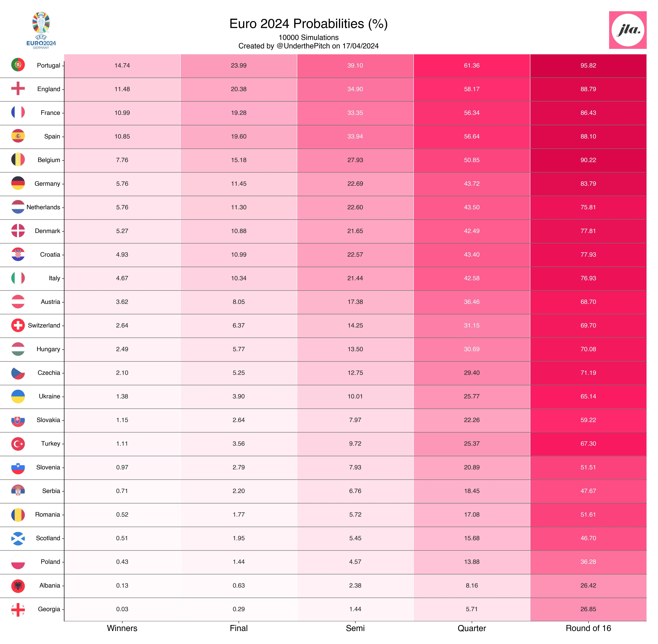This screenshot has height=644, width=658.
Task: Click England's 11.48 Winners cell
Action: 122,89
